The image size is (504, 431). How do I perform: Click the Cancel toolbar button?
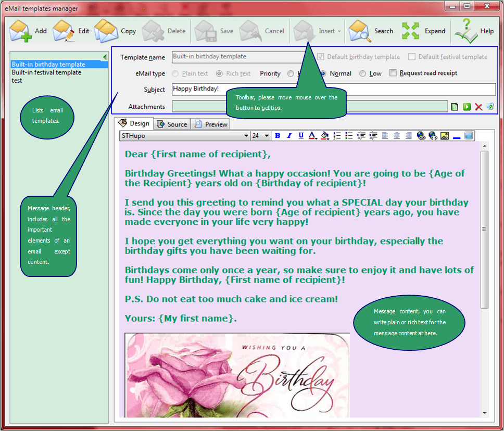[262, 31]
